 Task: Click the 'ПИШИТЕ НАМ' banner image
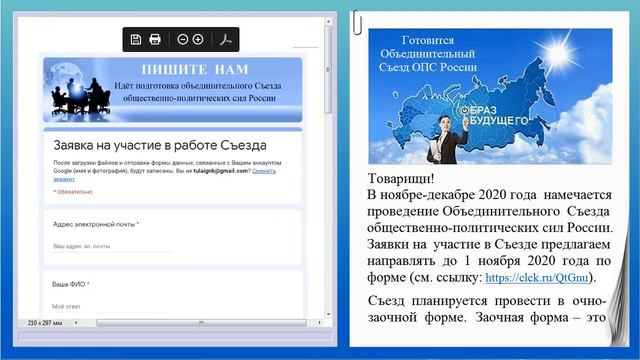click(173, 89)
